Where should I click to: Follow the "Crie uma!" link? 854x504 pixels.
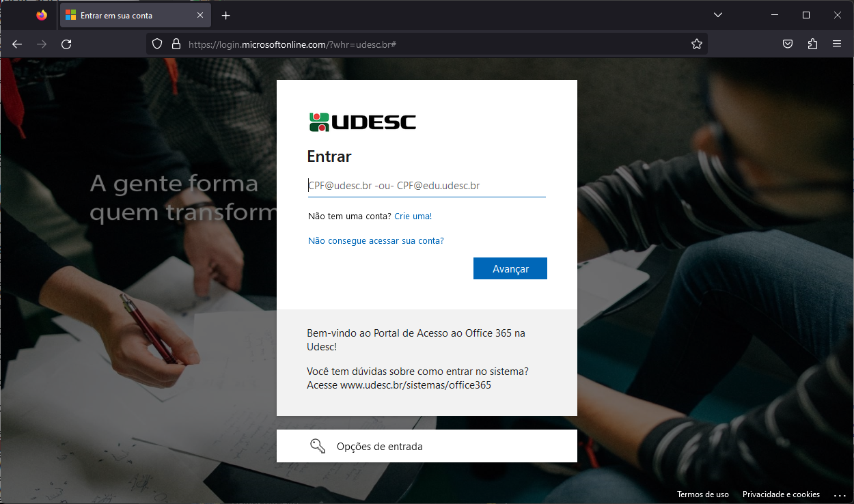coord(413,216)
